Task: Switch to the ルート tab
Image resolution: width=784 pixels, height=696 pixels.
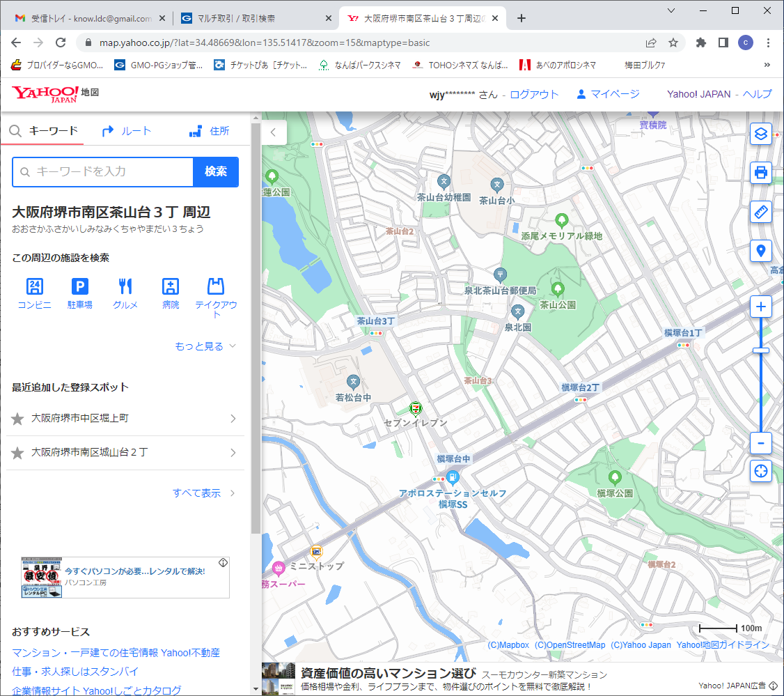Action: click(127, 131)
